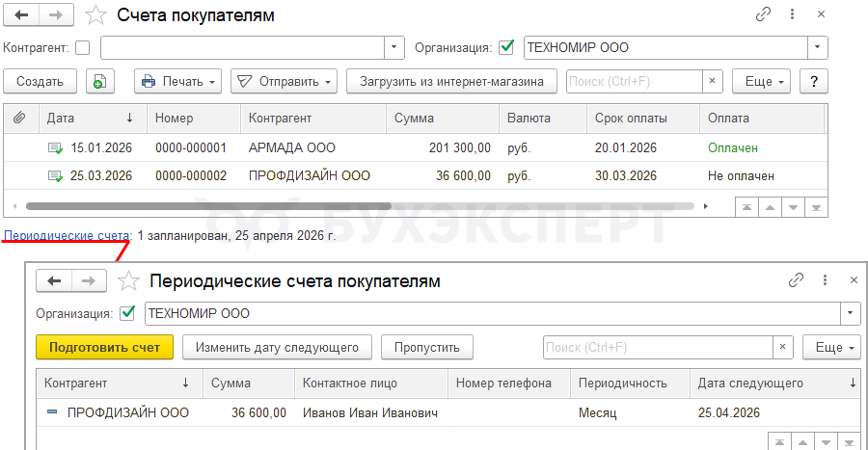The width and height of the screenshot is (868, 450).
Task: Copy link to Счета покупателям window
Action: click(765, 14)
